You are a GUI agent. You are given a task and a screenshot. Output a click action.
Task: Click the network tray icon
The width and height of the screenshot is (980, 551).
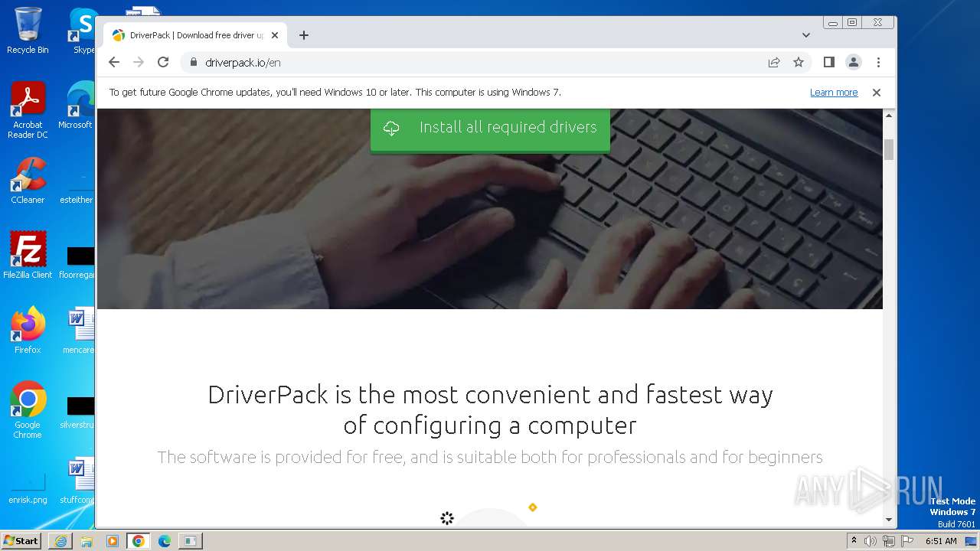888,541
